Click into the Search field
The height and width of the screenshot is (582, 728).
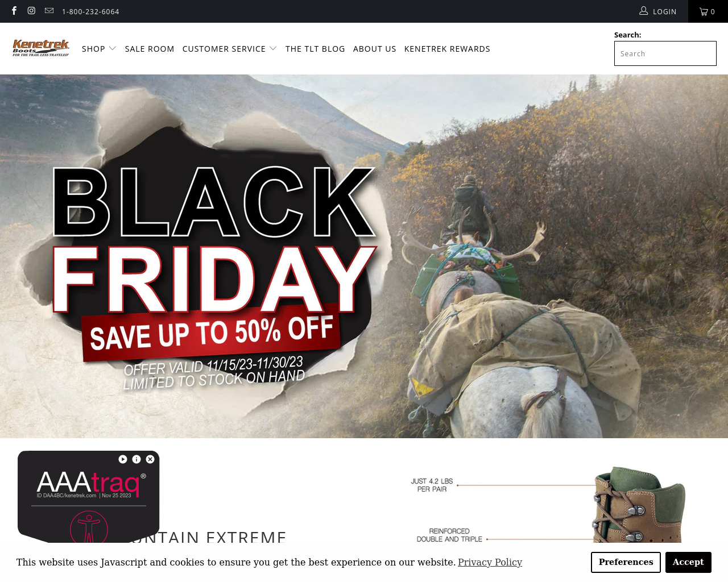point(665,53)
